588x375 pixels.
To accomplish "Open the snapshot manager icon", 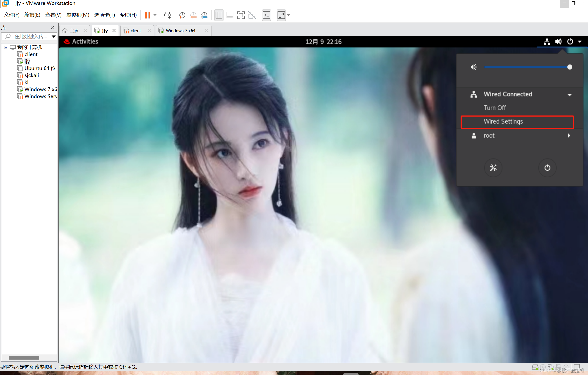I will click(204, 15).
